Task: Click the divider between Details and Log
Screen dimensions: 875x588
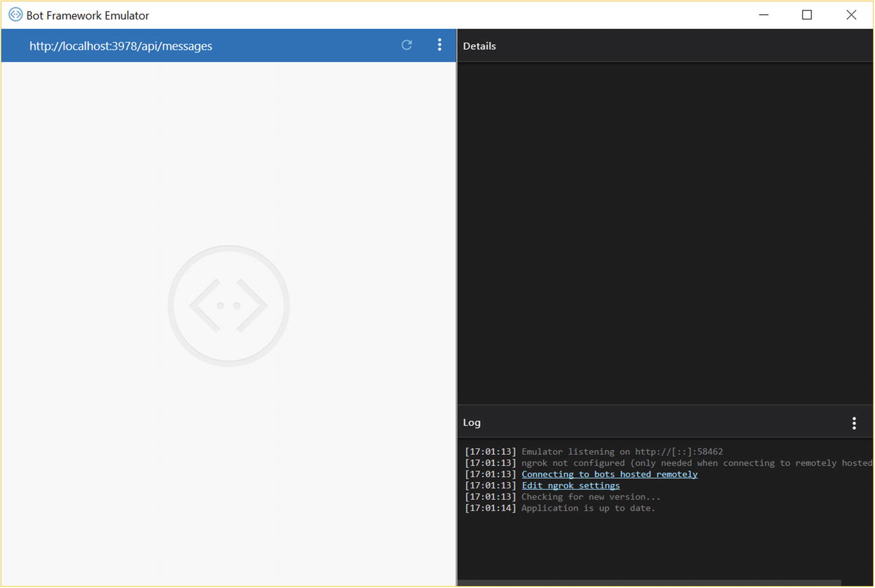Action: 664,405
